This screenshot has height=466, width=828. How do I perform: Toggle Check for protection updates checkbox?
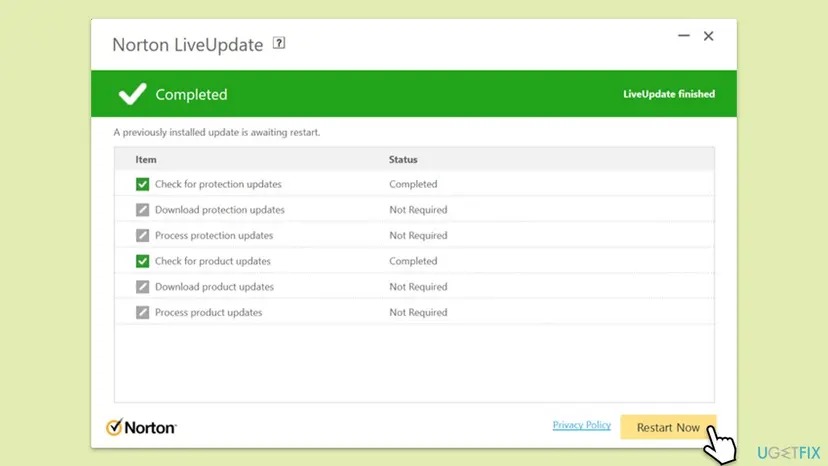[142, 184]
